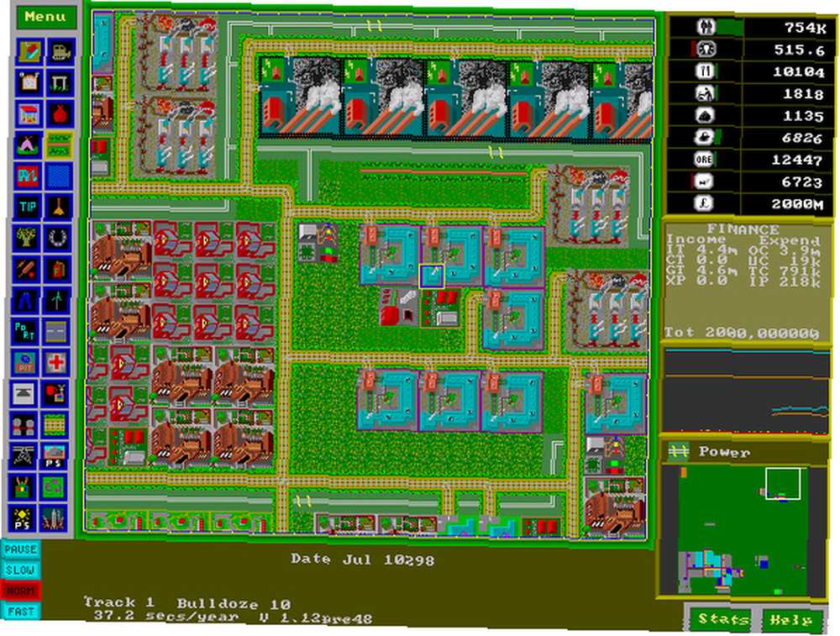840x636 pixels.
Task: Pause the game with PAUSE
Action: [20, 549]
